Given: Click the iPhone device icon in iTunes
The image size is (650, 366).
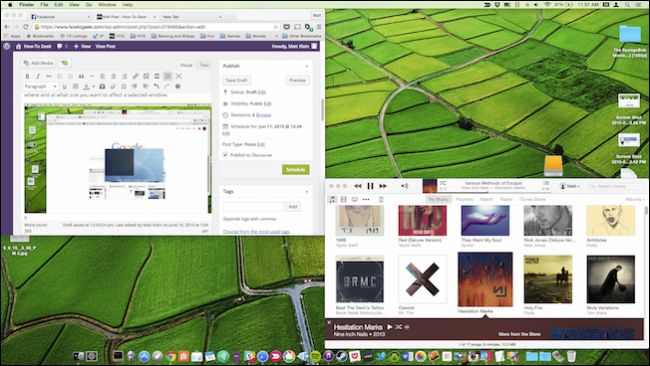Looking at the screenshot, I should (381, 200).
